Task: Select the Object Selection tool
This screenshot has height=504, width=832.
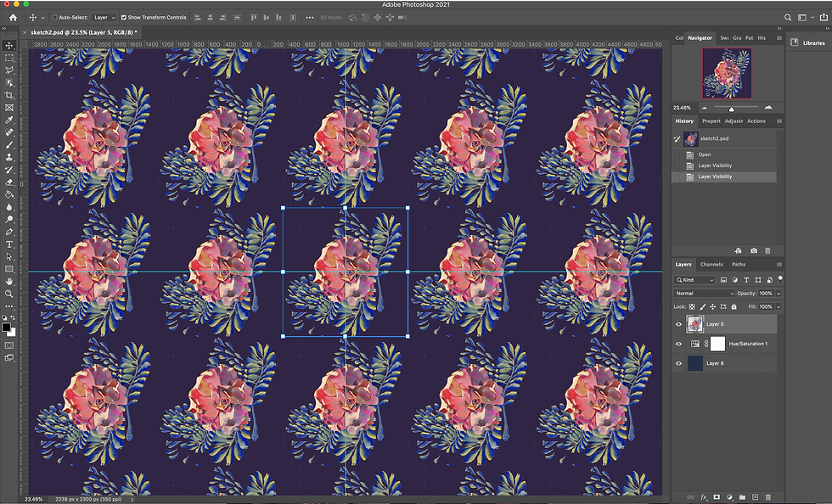Action: point(9,83)
